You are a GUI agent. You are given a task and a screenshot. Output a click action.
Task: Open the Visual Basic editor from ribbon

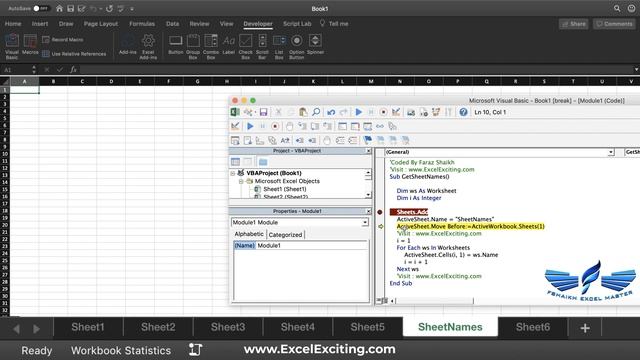pyautogui.click(x=12, y=46)
